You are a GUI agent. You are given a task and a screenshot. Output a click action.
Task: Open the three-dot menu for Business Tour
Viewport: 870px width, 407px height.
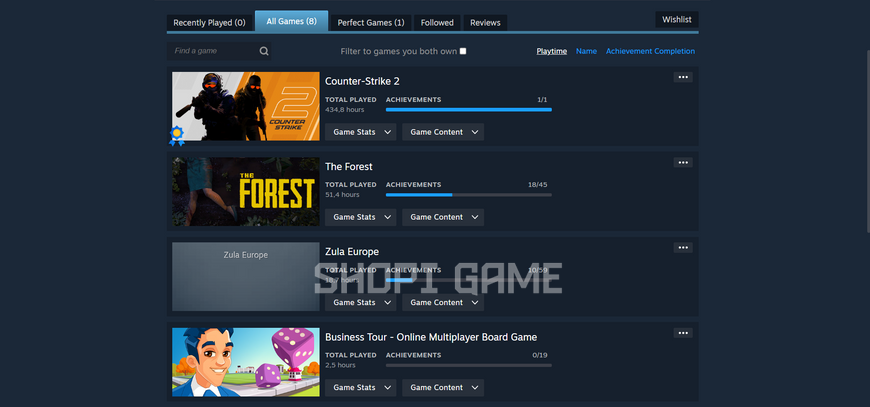tap(683, 333)
